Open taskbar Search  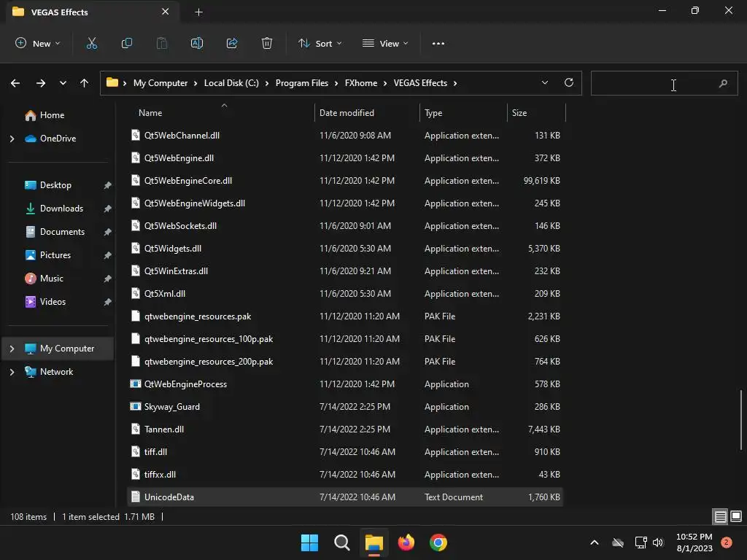(341, 542)
